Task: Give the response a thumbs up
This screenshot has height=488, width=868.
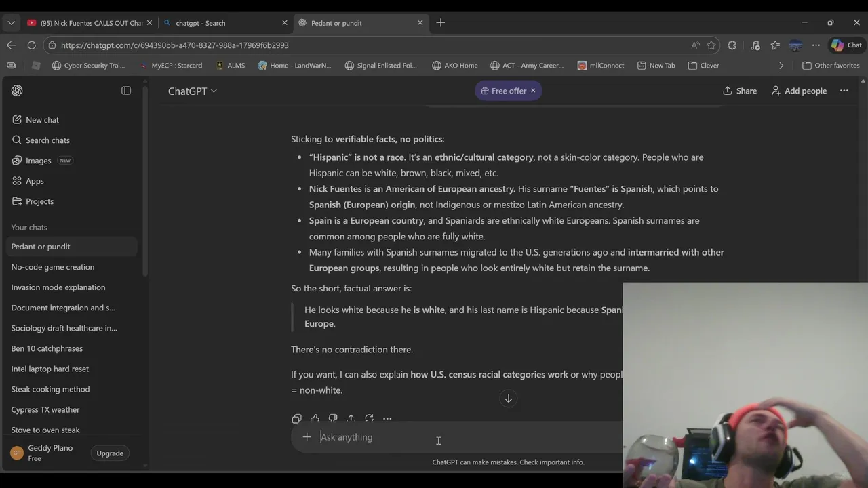Action: pyautogui.click(x=315, y=419)
